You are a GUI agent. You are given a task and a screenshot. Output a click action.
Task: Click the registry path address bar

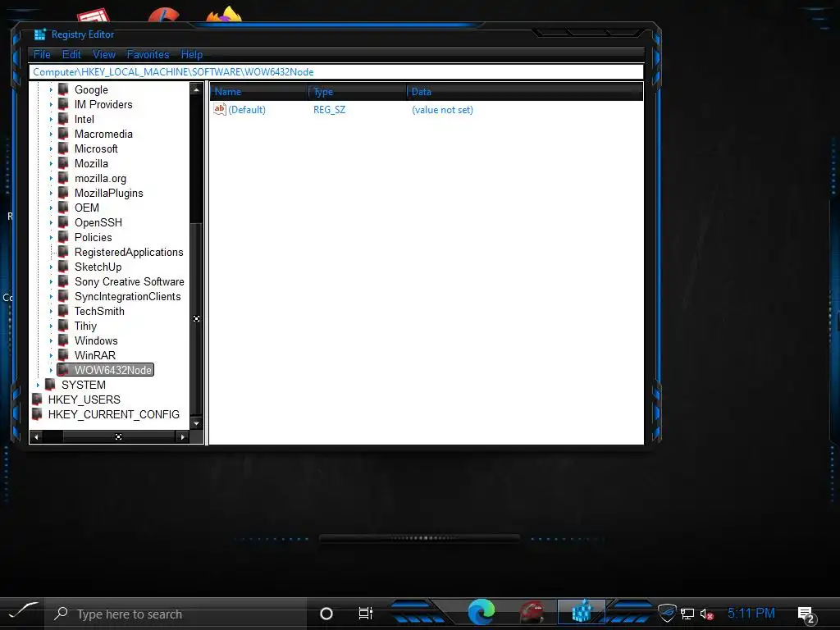point(336,72)
